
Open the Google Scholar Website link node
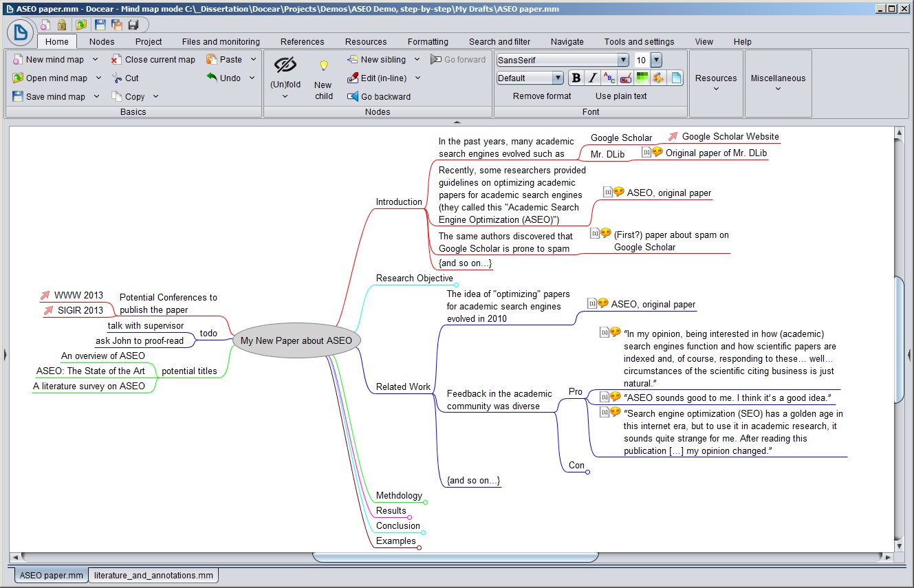[x=730, y=137]
